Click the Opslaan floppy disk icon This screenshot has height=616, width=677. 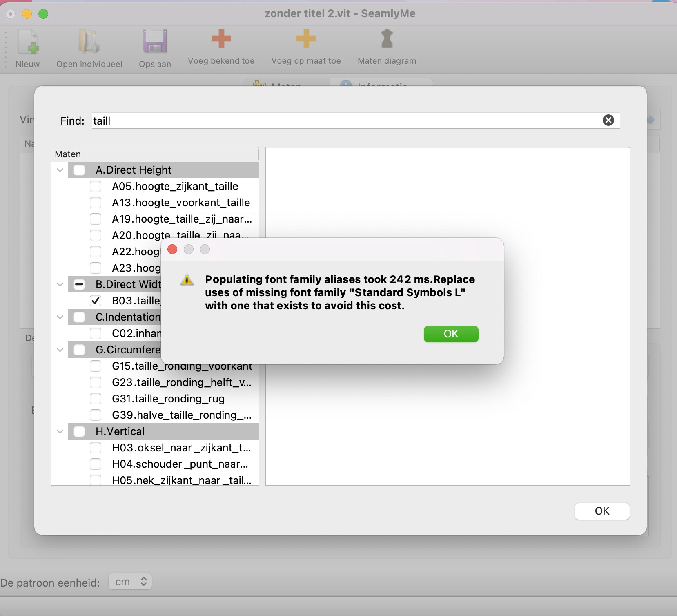155,42
